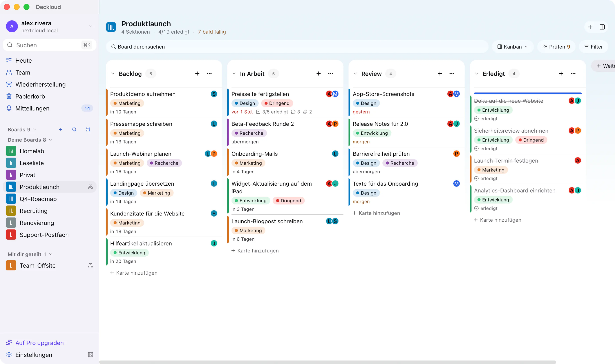Open Mitteilungen notifications with 14 badge
This screenshot has width=615, height=364.
pos(49,109)
